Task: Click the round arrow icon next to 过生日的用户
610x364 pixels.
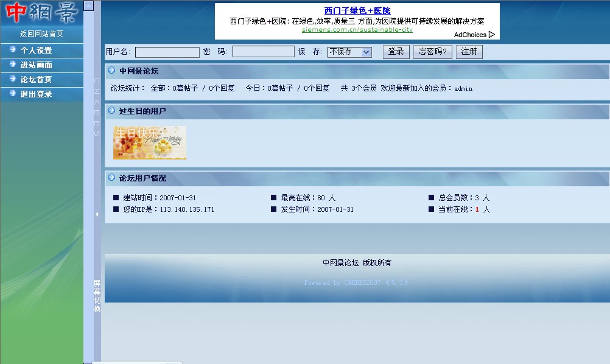Action: click(x=111, y=110)
